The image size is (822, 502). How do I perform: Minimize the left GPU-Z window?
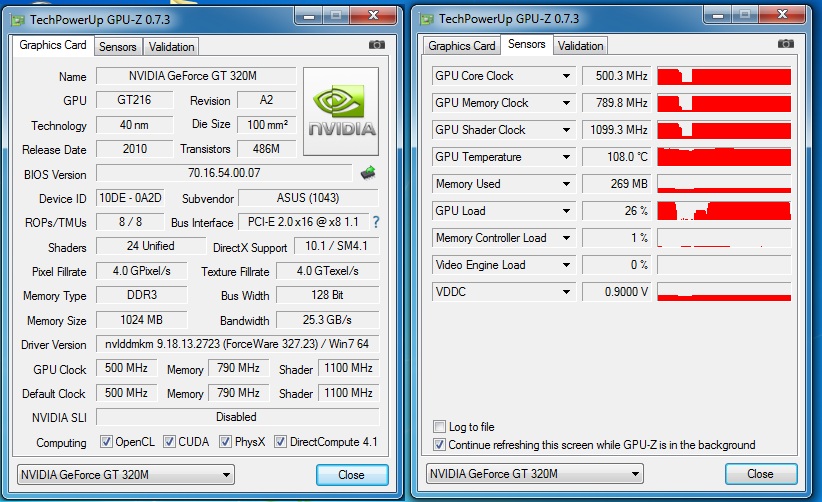click(x=309, y=16)
